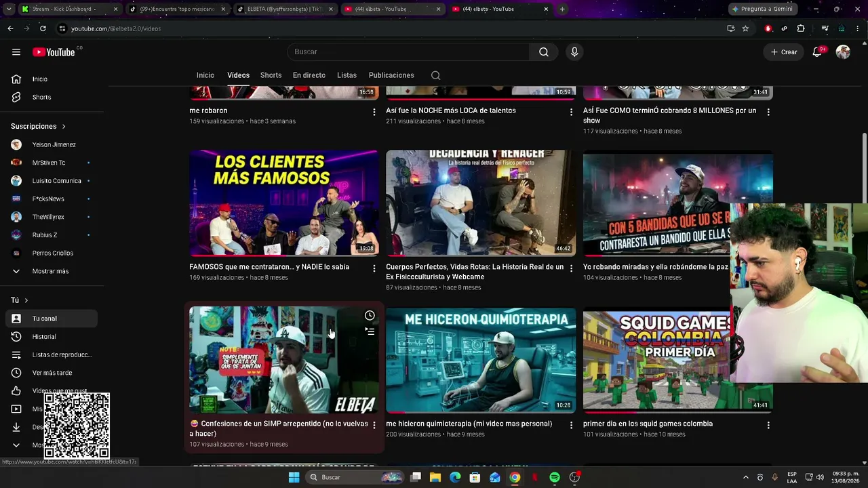
Task: Open the Windows Start menu
Action: click(294, 477)
